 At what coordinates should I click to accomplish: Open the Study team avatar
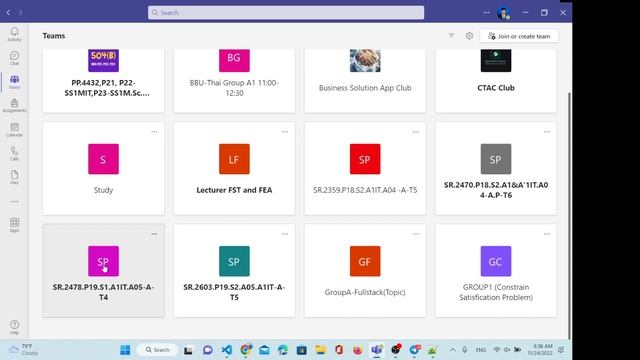[x=103, y=159]
